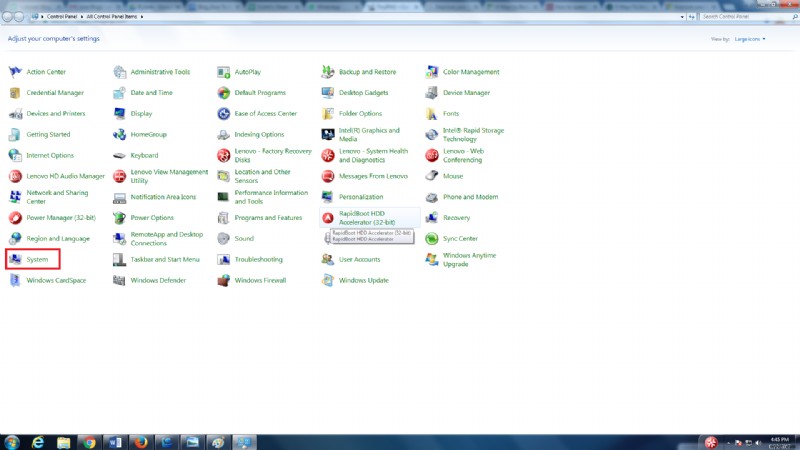The width and height of the screenshot is (800, 450).
Task: Expand arrow after All Control Panel Items breadcrumb
Action: (x=142, y=17)
